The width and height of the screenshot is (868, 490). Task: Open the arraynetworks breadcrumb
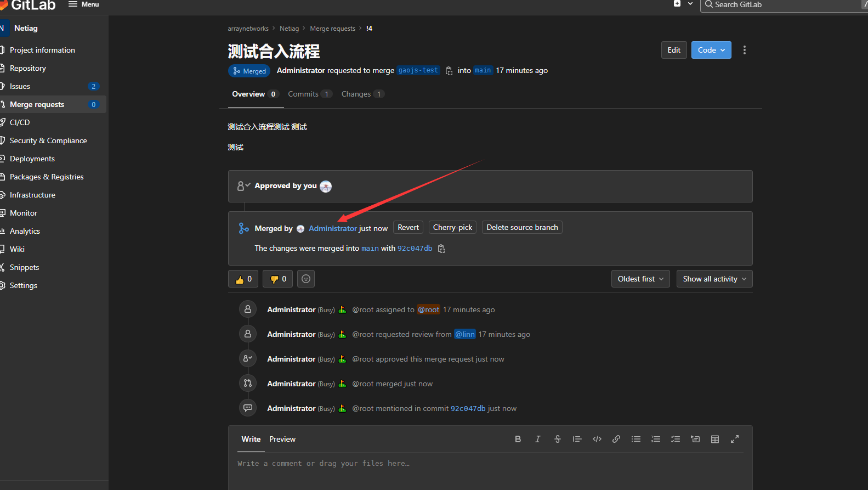[248, 29]
